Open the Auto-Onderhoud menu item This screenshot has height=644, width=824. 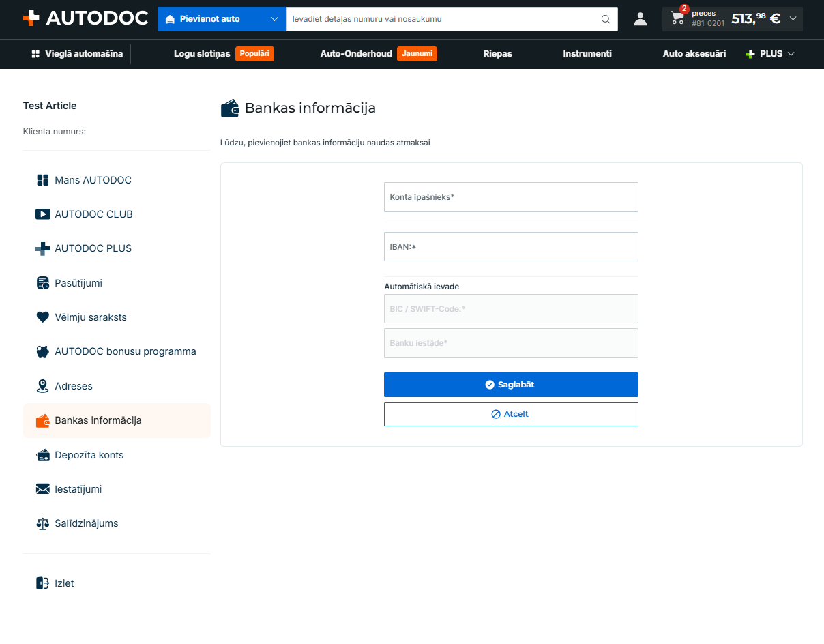click(356, 54)
